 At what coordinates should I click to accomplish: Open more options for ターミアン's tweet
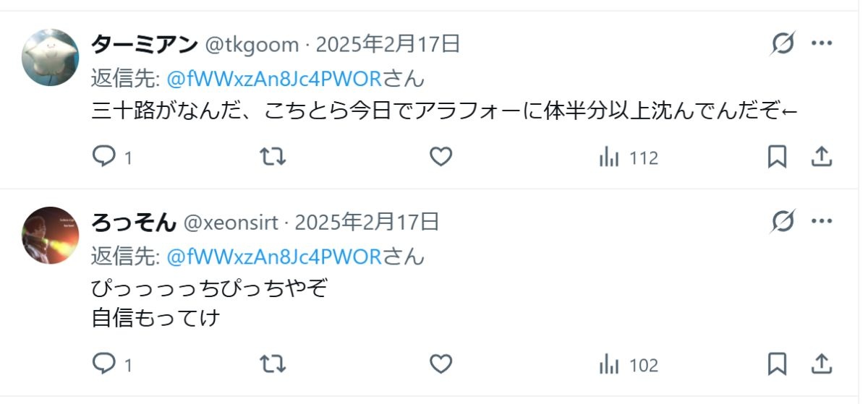point(822,44)
